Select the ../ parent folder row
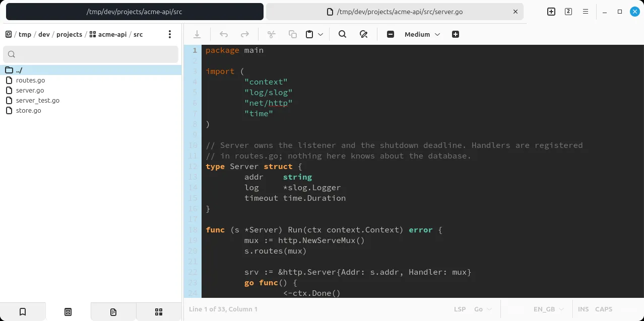The height and width of the screenshot is (321, 644). point(91,70)
